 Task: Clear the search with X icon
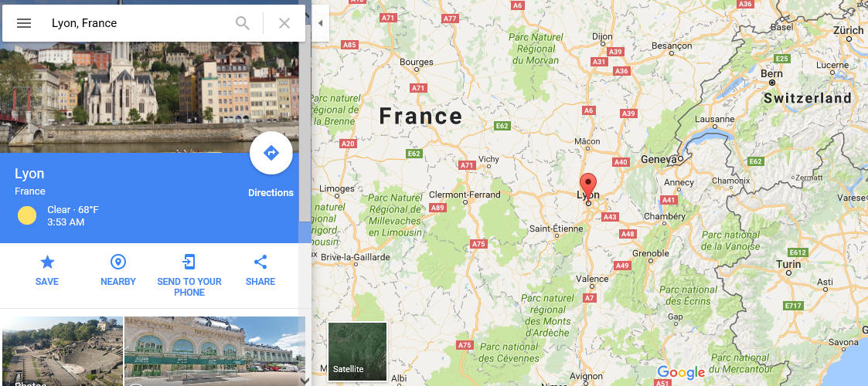[284, 23]
